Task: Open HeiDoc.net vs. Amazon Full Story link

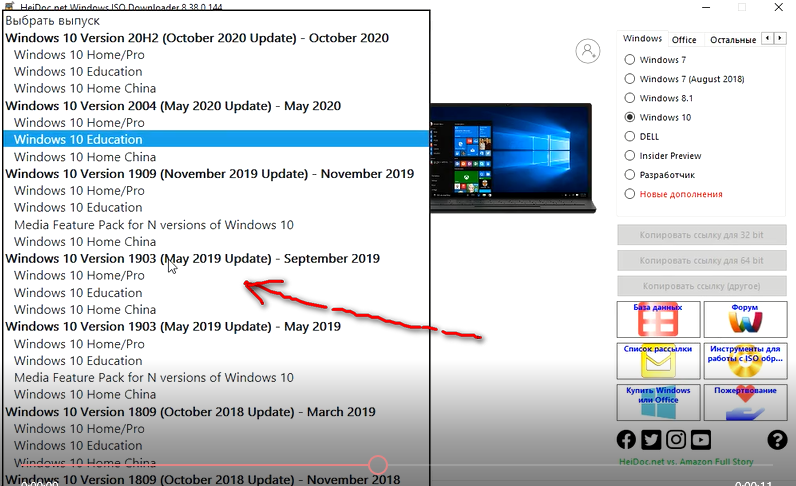Action: tap(686, 462)
